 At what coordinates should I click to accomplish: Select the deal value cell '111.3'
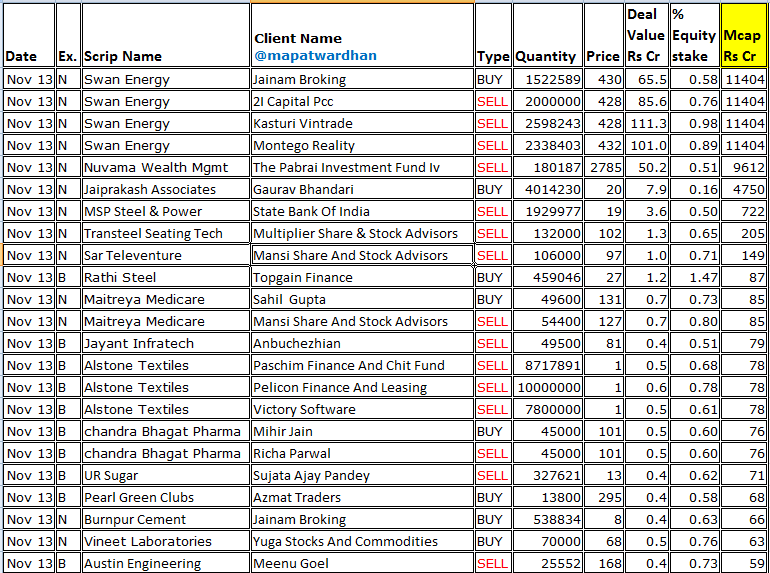coord(646,123)
